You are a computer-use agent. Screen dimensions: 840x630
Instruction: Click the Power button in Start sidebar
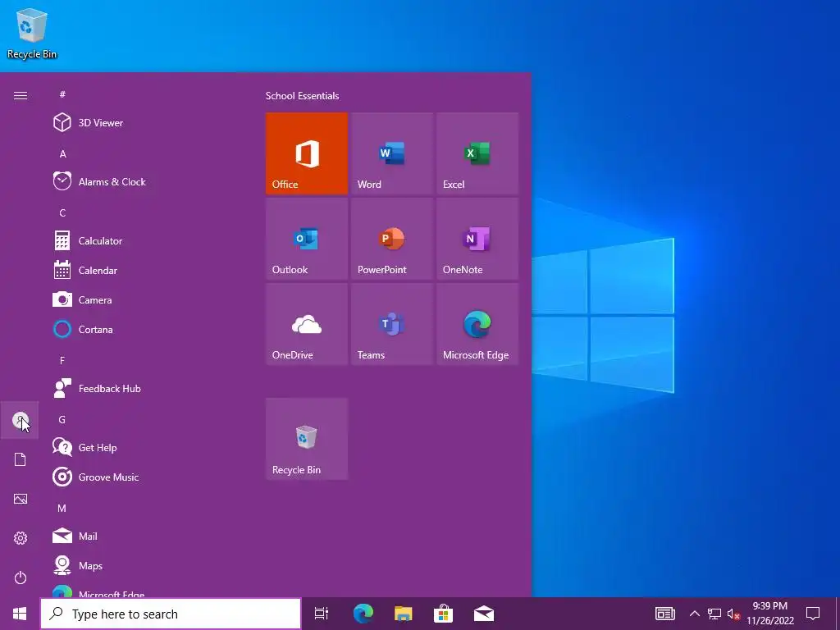click(20, 577)
